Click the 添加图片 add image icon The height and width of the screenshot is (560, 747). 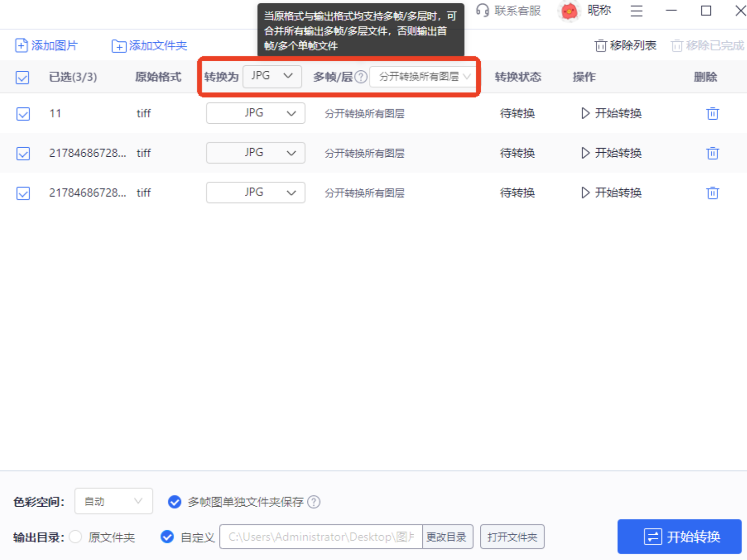21,46
